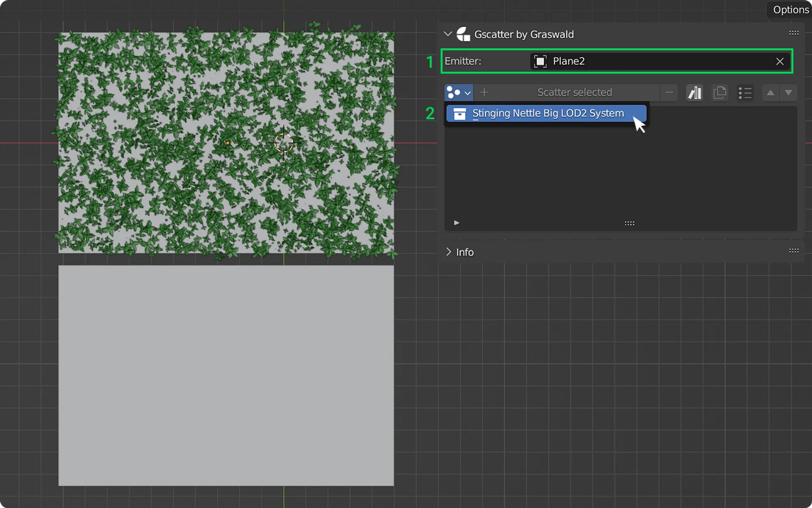Screen dimensions: 812x508
Task: Move the system up with arrow
Action: [771, 93]
